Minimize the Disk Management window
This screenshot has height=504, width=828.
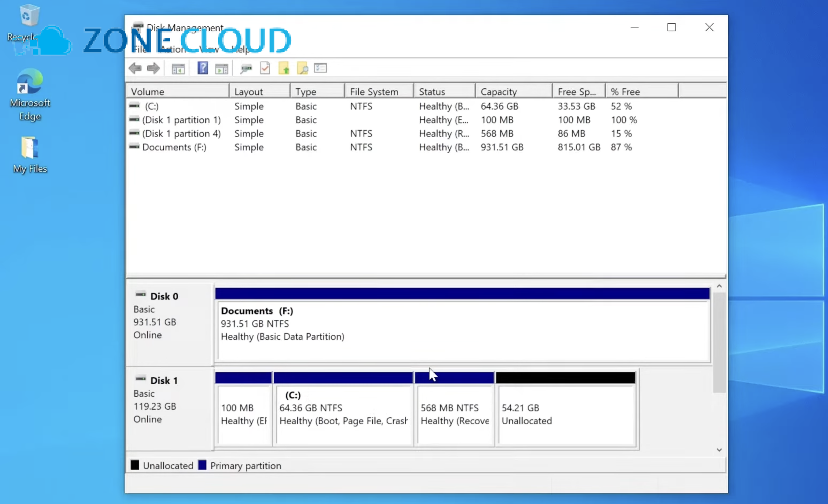[x=634, y=27]
